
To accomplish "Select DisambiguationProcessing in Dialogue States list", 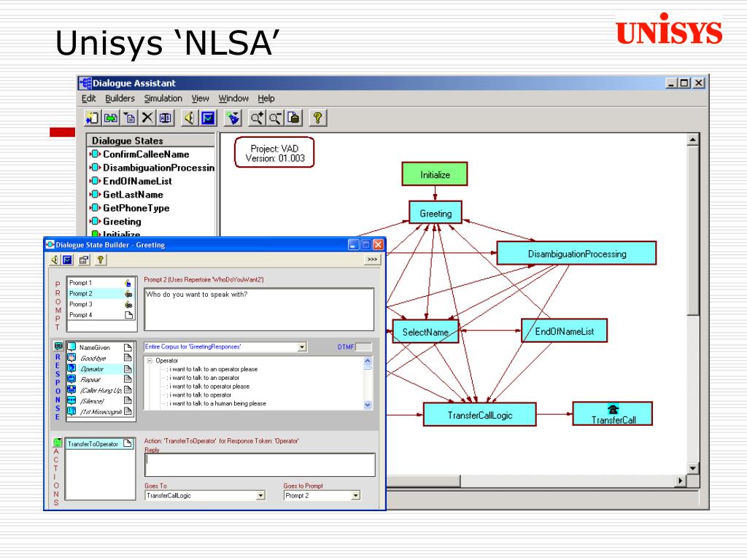I will click(x=152, y=168).
